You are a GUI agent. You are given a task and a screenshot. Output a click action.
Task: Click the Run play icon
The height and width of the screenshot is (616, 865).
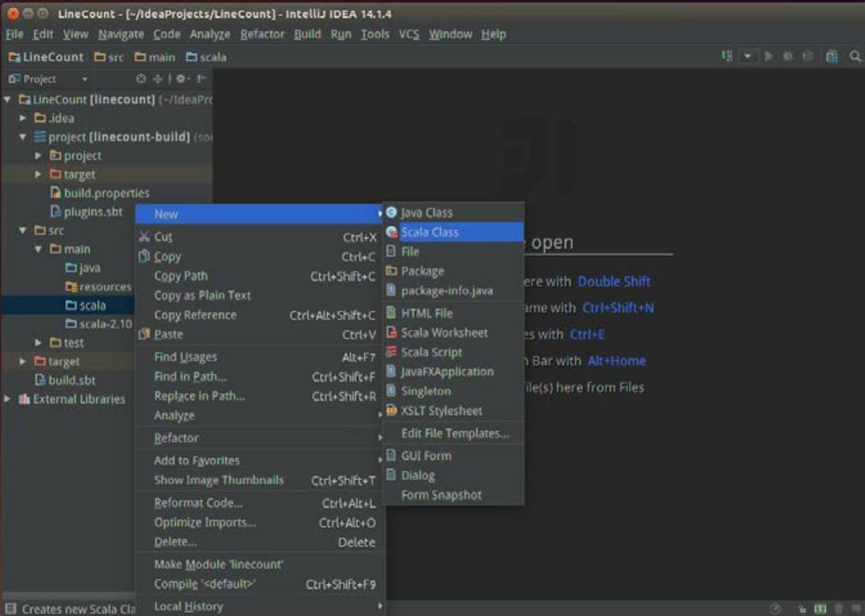point(768,56)
